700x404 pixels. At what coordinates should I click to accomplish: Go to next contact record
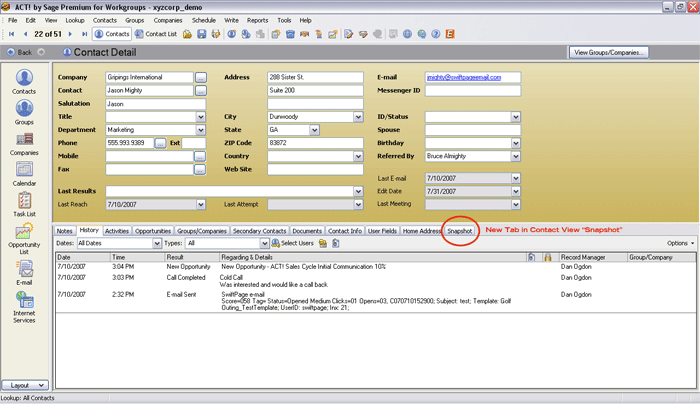(x=70, y=34)
